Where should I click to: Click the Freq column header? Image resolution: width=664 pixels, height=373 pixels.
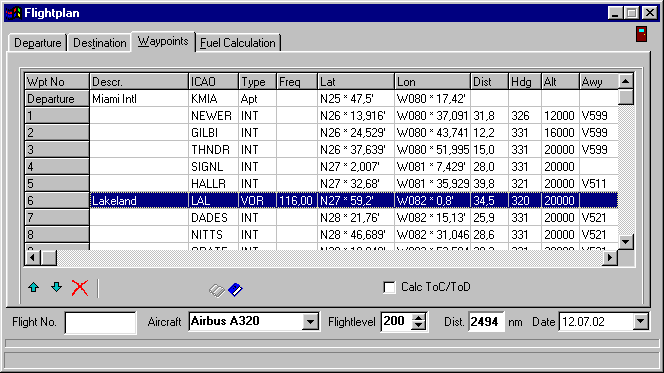pyautogui.click(x=297, y=82)
